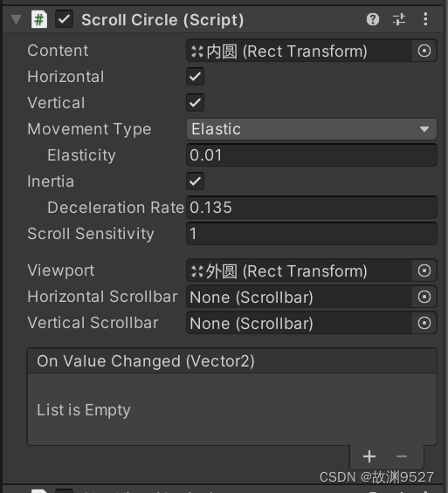This screenshot has width=448, height=493.
Task: Disable the Inertia checkbox
Action: (x=195, y=181)
